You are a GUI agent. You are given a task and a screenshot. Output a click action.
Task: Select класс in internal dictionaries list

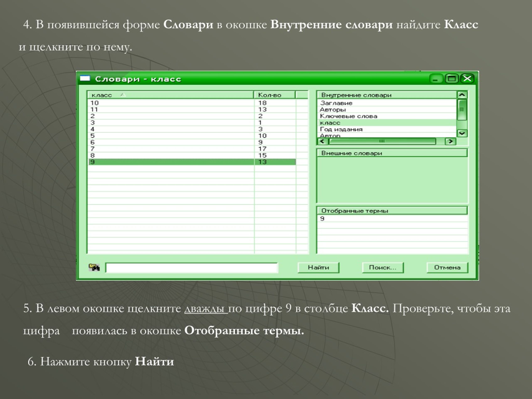click(387, 123)
